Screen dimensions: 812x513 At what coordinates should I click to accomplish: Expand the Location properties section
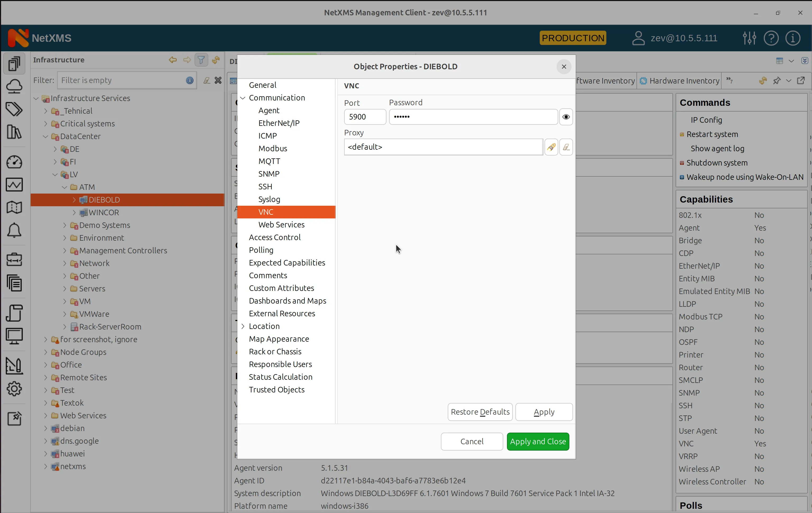pos(243,326)
